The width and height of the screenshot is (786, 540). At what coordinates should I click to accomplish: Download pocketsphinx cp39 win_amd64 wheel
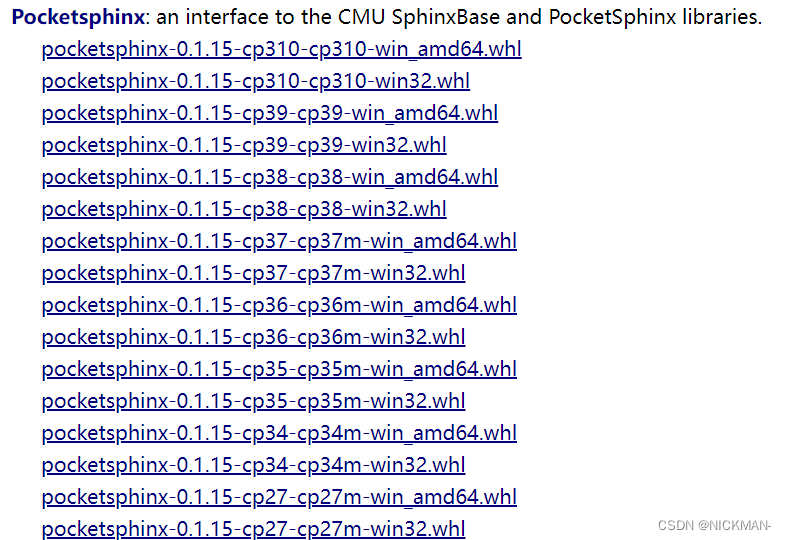(270, 114)
